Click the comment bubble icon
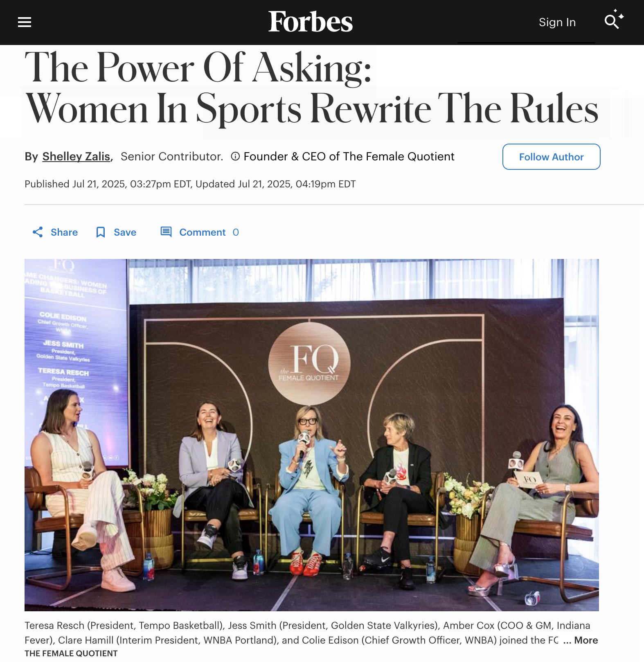This screenshot has width=644, height=662. click(x=166, y=232)
